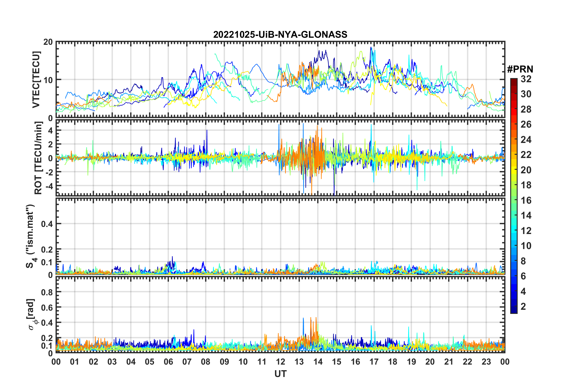
Task: Click ROT axis tick label -4
Action: pyautogui.click(x=50, y=186)
